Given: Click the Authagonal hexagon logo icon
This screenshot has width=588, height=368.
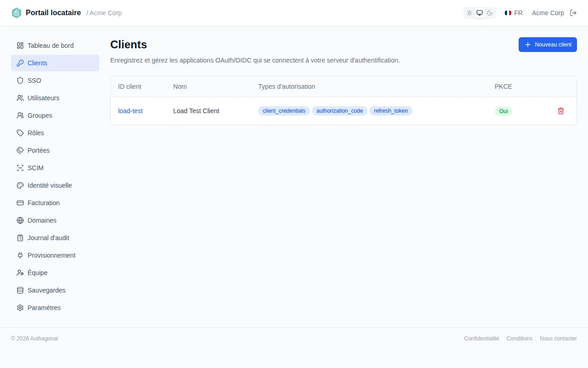Looking at the screenshot, I should (x=17, y=13).
